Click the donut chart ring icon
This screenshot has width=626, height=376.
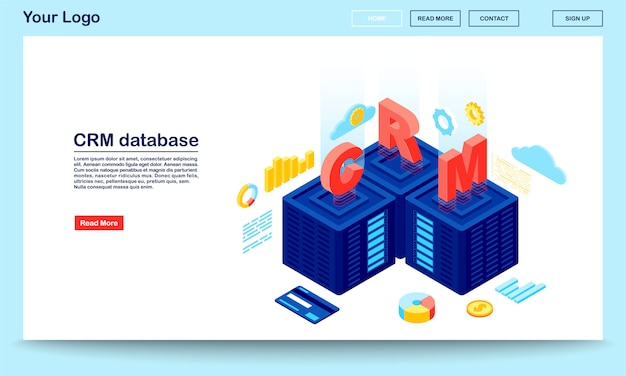(x=247, y=196)
